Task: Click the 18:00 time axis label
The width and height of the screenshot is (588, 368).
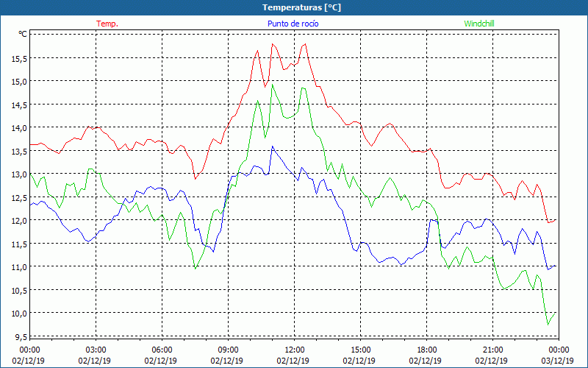Action: 427,350
